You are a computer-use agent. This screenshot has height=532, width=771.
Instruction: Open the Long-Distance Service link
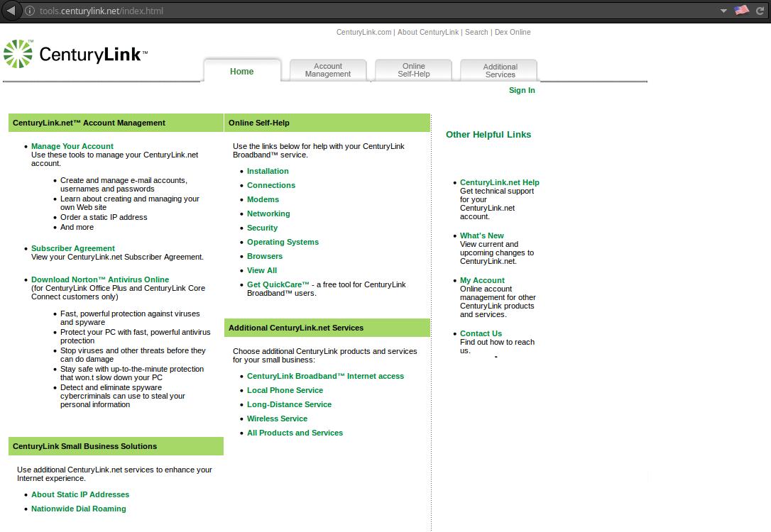(x=289, y=405)
